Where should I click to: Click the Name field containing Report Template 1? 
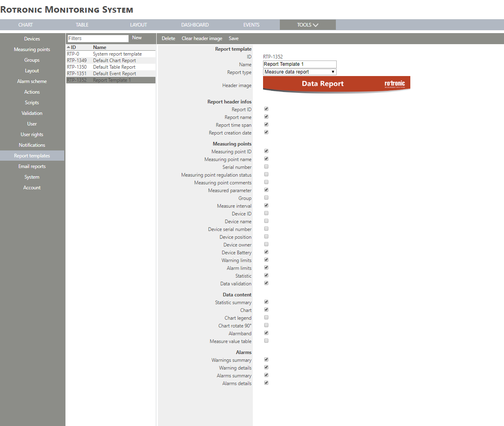point(299,64)
